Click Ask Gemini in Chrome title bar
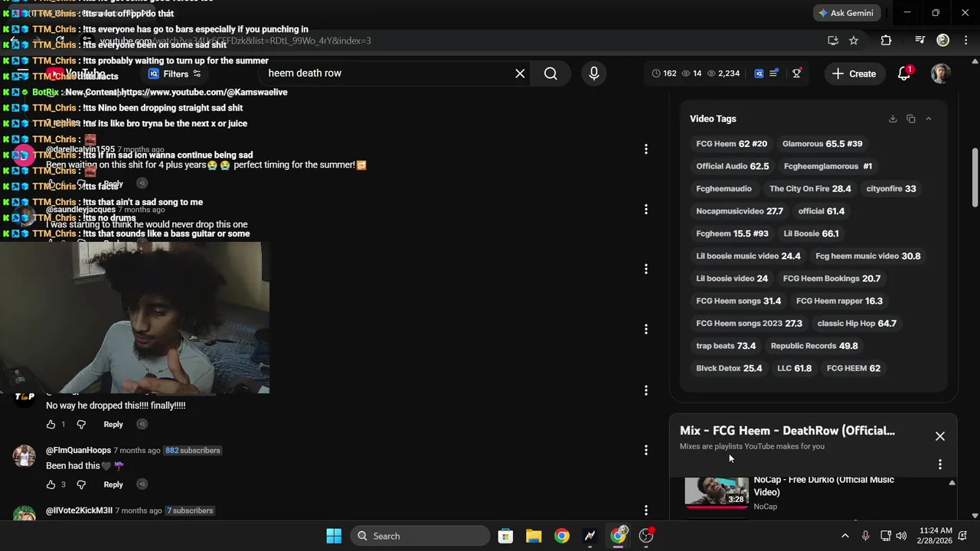980x551 pixels. [x=846, y=13]
